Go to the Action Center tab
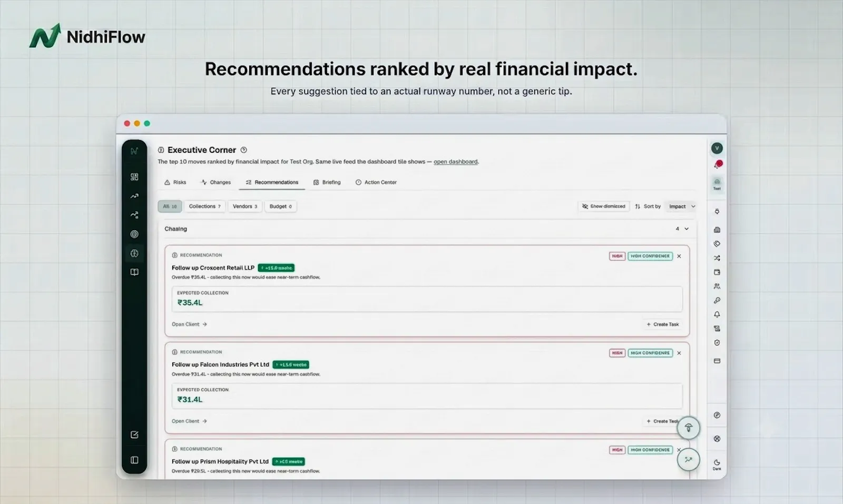The width and height of the screenshot is (843, 504). click(376, 182)
